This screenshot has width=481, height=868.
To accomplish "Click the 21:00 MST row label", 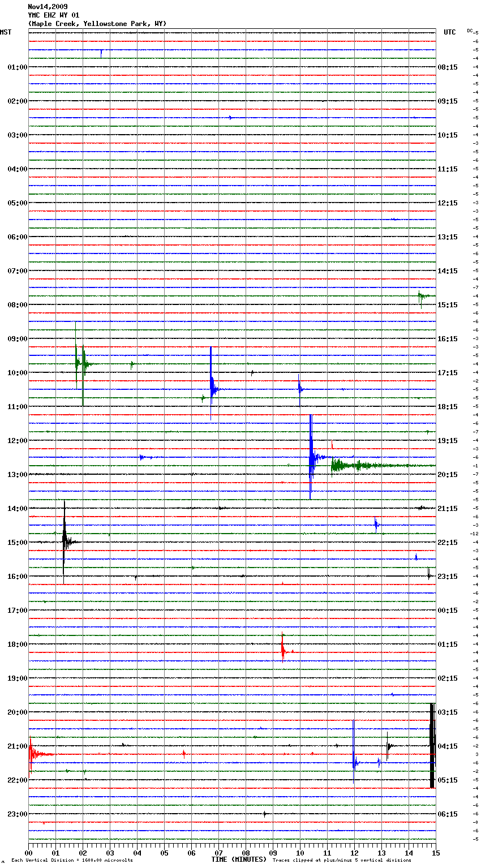I will pyautogui.click(x=18, y=746).
